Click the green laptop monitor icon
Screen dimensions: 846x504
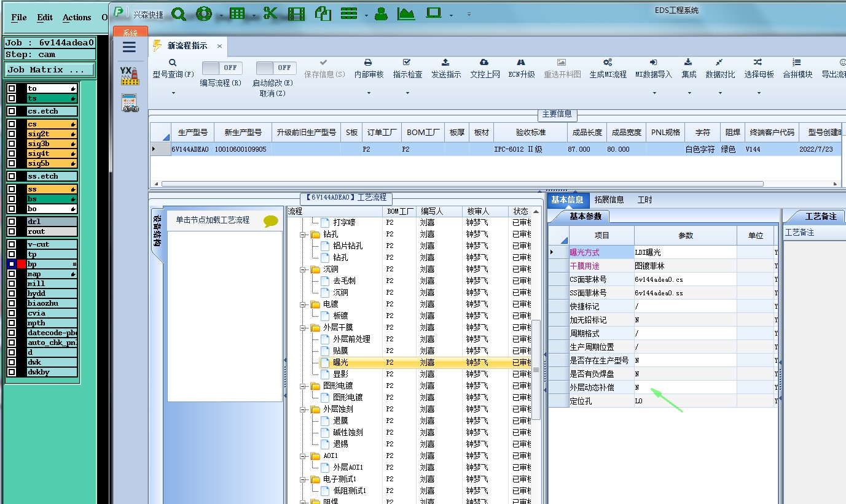coord(434,14)
